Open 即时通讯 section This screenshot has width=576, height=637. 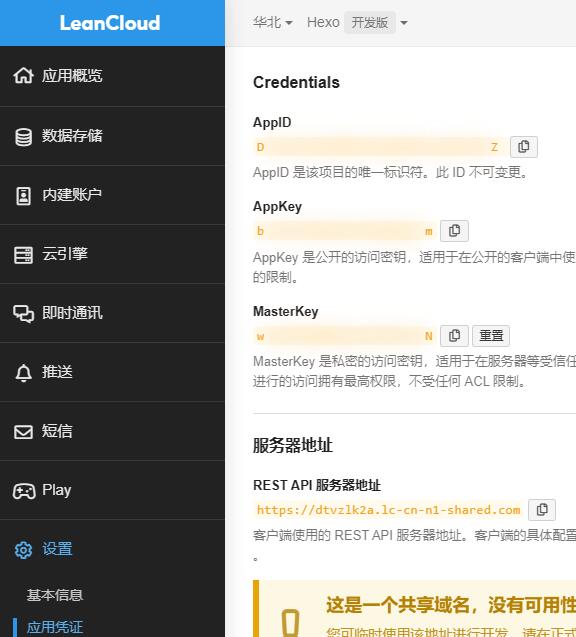click(112, 313)
